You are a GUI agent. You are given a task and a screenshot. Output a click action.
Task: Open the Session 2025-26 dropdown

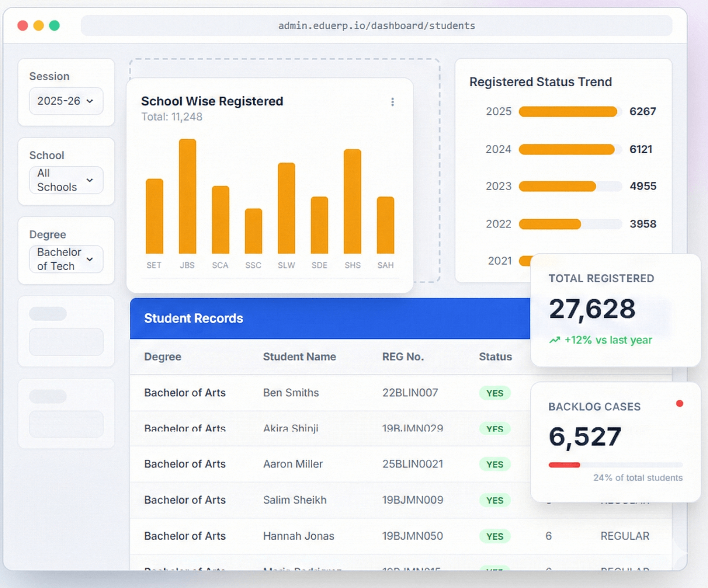pos(66,101)
